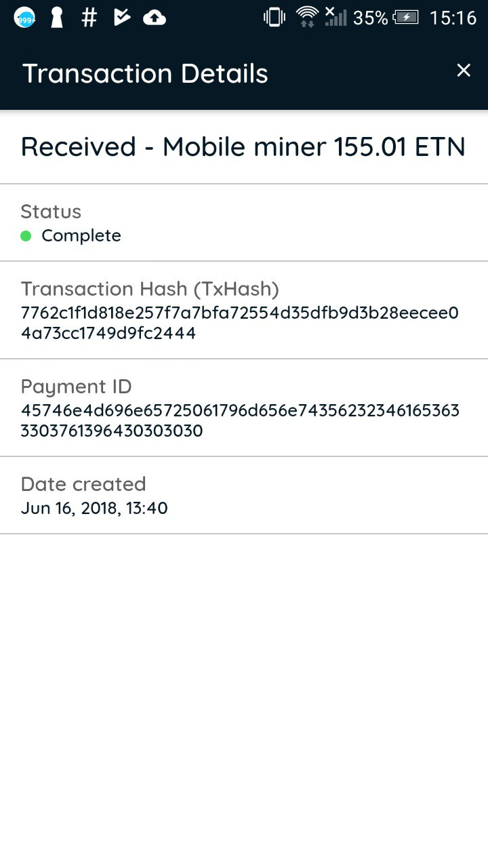Screen dimensions: 488x868
Task: Tap the Transaction Hash (TxHash) label
Action: 150,289
